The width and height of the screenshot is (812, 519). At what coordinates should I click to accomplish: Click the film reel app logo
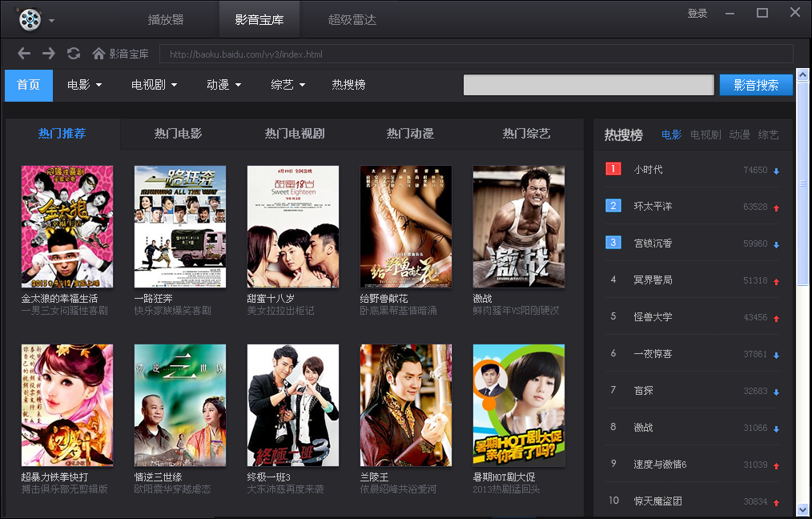pos(30,20)
